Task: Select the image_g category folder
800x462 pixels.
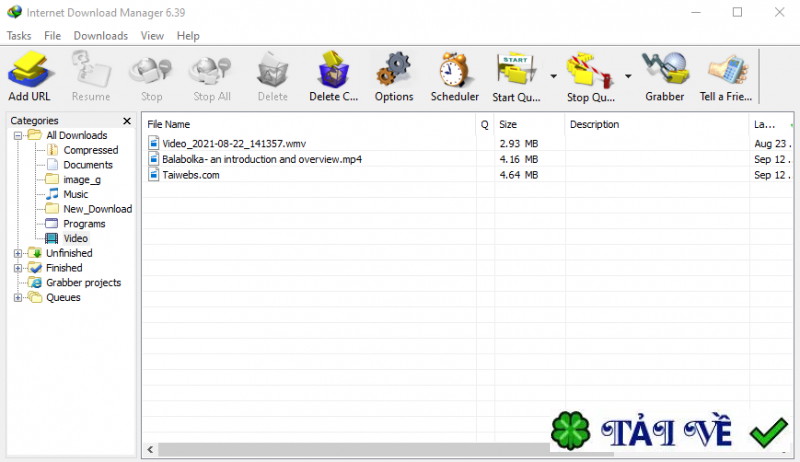Action: (x=82, y=179)
